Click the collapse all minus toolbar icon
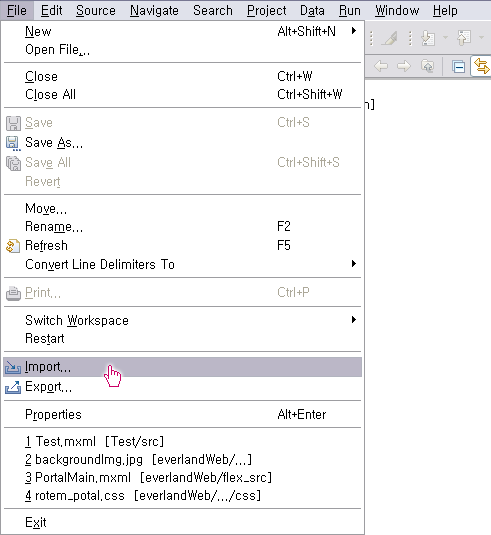This screenshot has width=491, height=535. (459, 67)
